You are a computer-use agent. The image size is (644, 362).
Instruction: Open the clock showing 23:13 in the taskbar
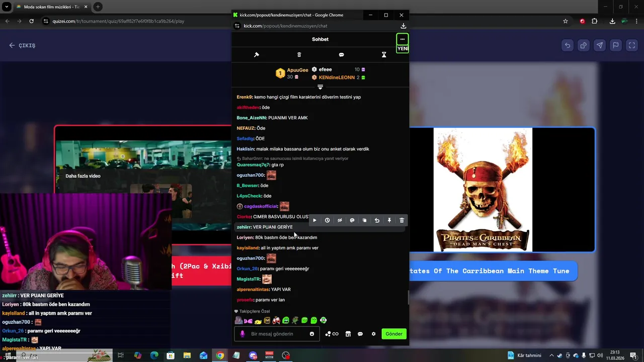click(x=615, y=355)
